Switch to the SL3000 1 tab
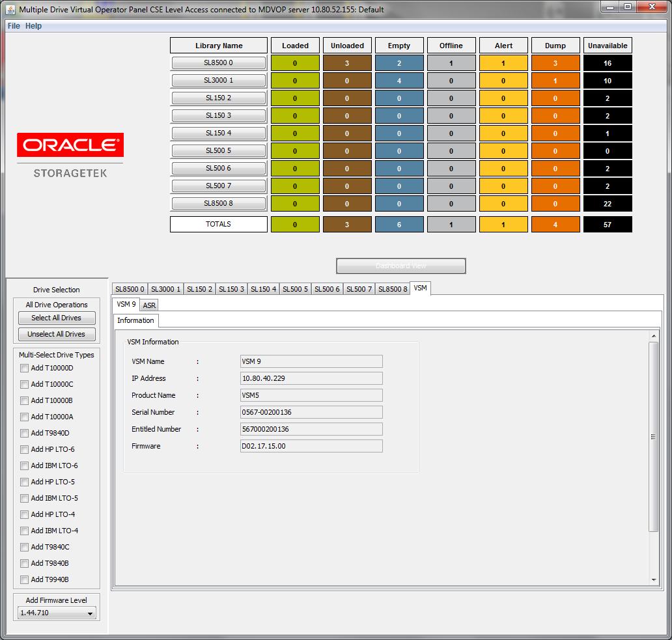The height and width of the screenshot is (640, 672). (165, 289)
